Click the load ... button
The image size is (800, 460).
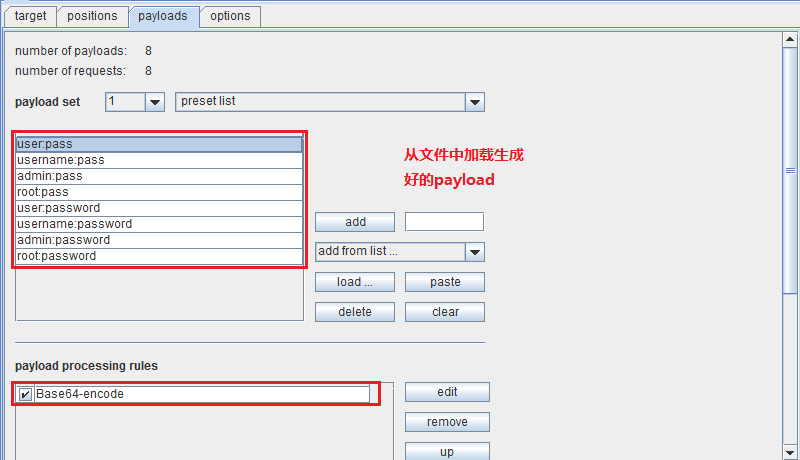click(x=355, y=282)
